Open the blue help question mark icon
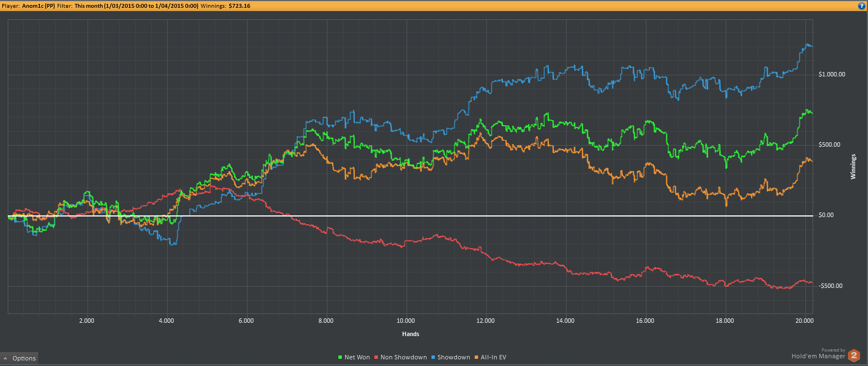The image size is (868, 366). [863, 5]
